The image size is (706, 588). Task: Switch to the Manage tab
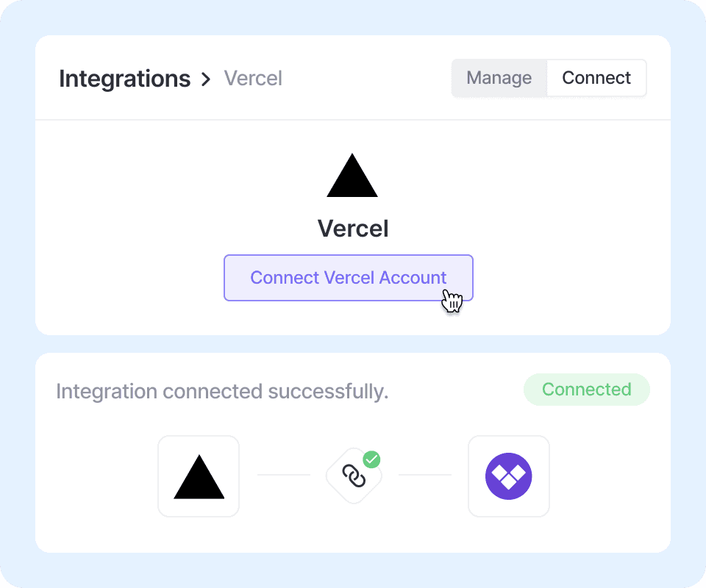(499, 78)
